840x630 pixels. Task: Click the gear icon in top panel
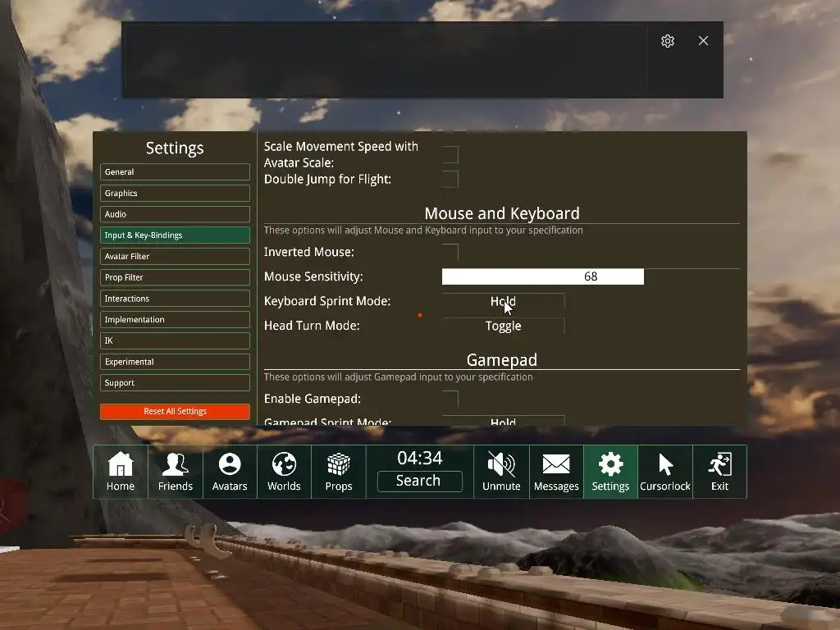[668, 41]
